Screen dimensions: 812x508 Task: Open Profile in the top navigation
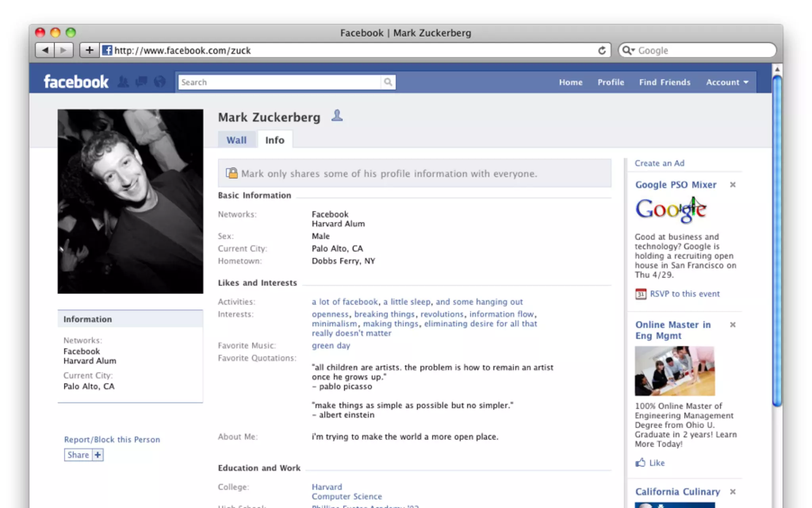pyautogui.click(x=611, y=82)
